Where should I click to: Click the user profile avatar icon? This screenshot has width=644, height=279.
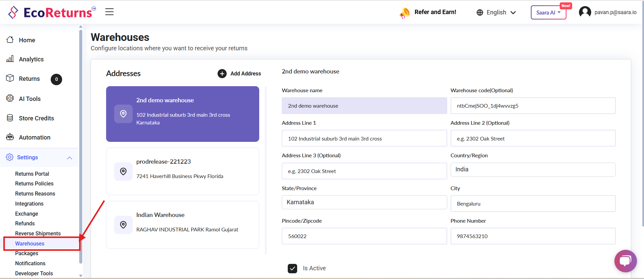pyautogui.click(x=585, y=12)
